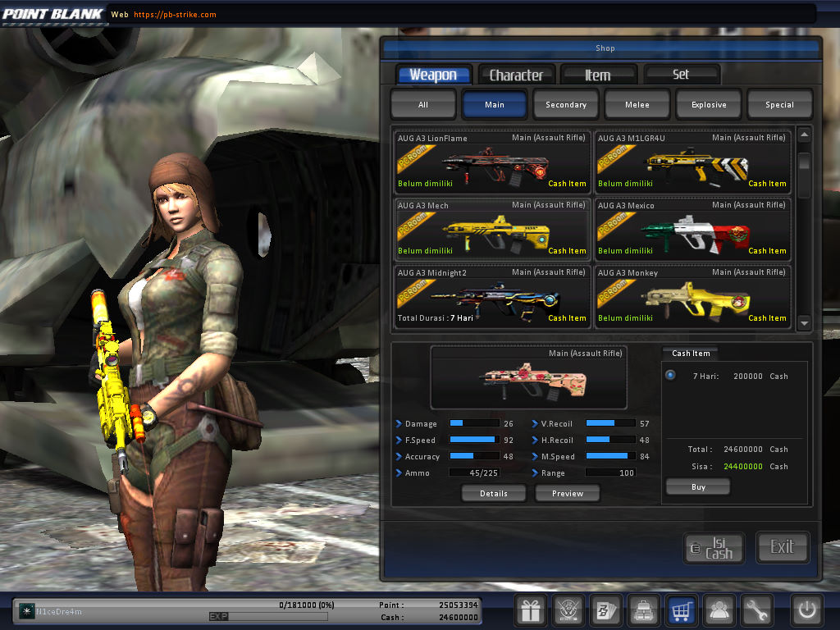840x630 pixels.
Task: Click the Preview button
Action: (x=568, y=493)
